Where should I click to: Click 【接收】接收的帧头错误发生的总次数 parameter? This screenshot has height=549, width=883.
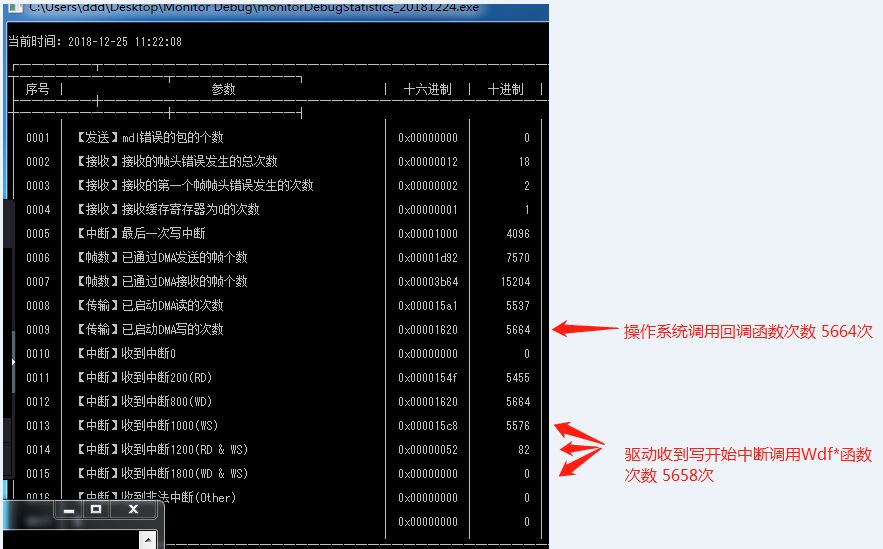coord(177,162)
